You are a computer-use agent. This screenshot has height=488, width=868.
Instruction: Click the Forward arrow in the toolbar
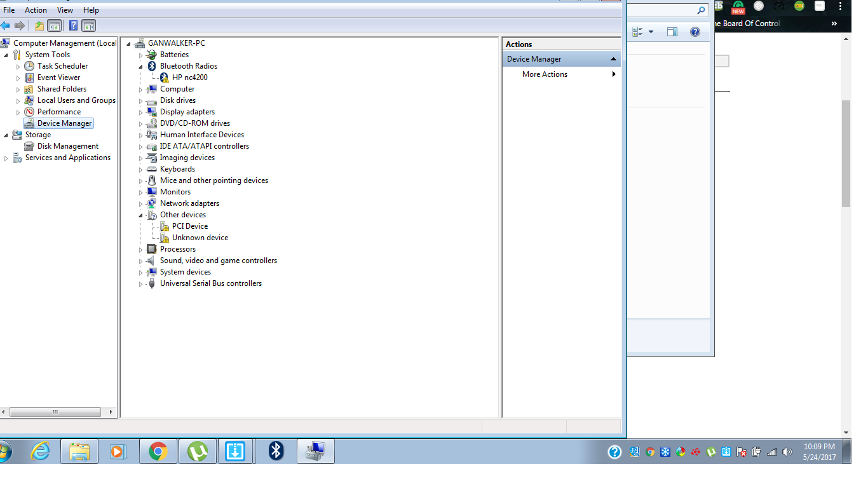(x=19, y=25)
